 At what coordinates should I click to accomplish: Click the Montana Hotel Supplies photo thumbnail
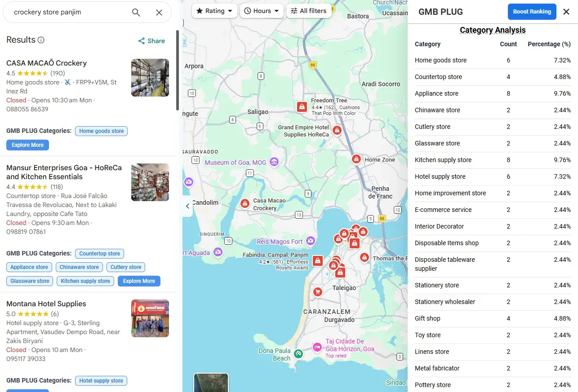(150, 318)
